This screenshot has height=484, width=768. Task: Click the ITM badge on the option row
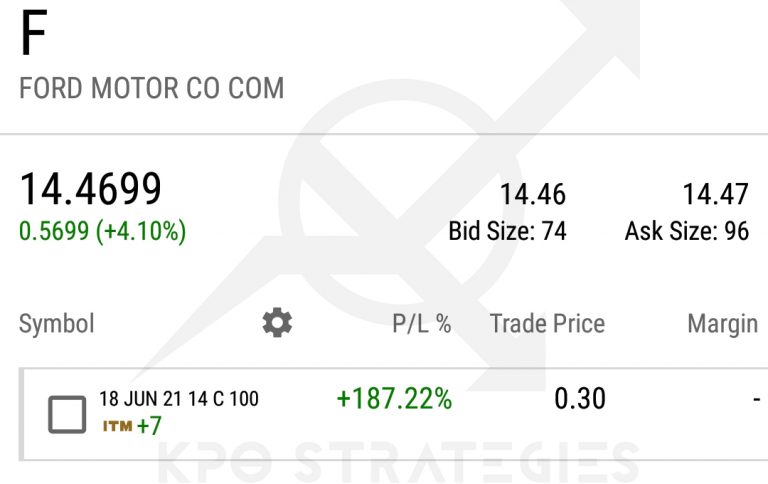[x=116, y=426]
